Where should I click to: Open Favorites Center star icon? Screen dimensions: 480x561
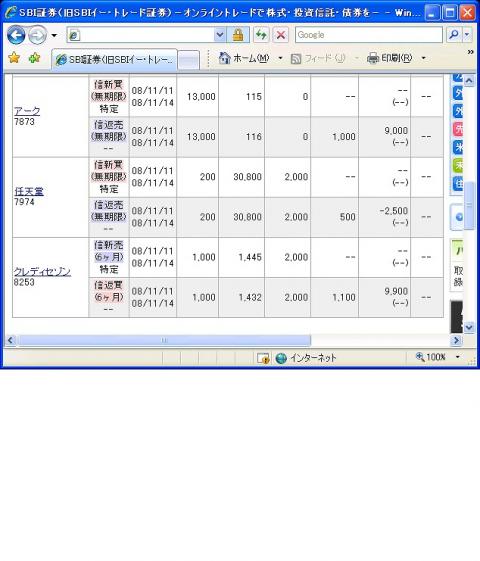[14, 58]
